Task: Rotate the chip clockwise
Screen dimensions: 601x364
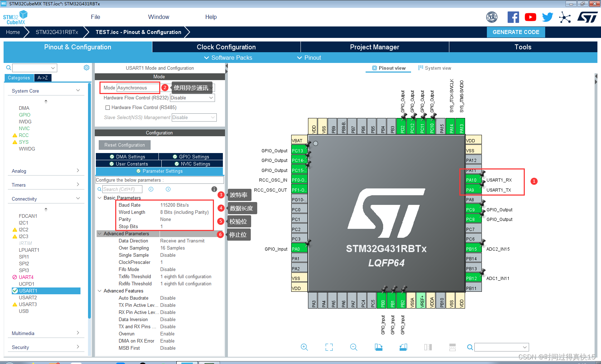Action: (378, 347)
